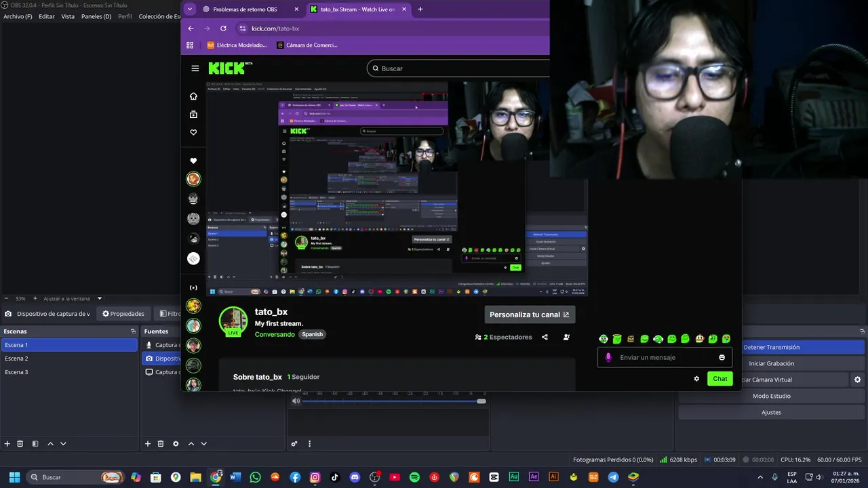Image resolution: width=868 pixels, height=488 pixels.
Task: Open Spotify from the taskbar
Action: [414, 477]
